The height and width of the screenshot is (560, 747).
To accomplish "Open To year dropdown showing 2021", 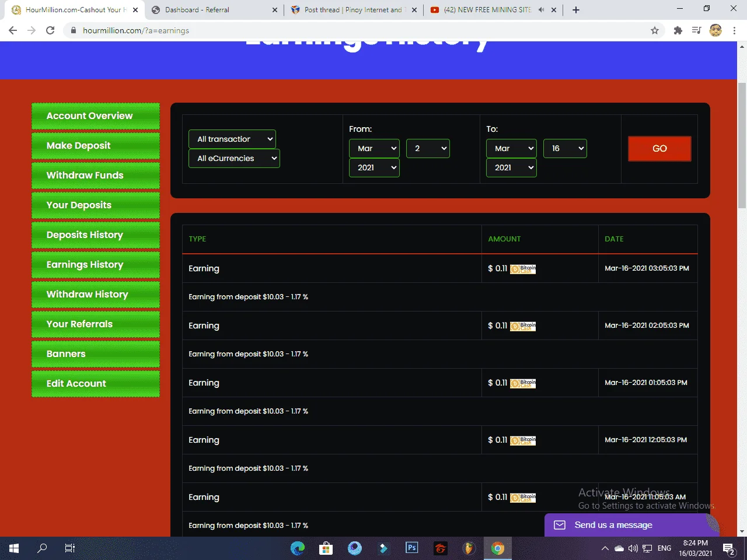I will (x=511, y=167).
